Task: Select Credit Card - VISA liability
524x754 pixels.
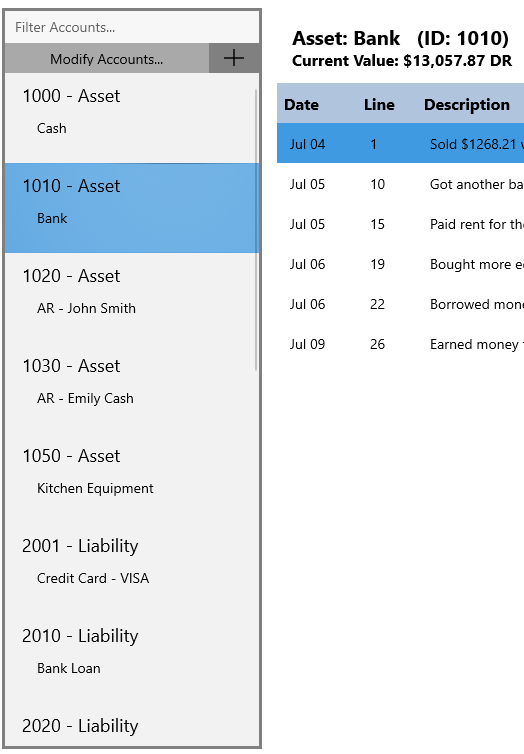Action: pos(130,567)
